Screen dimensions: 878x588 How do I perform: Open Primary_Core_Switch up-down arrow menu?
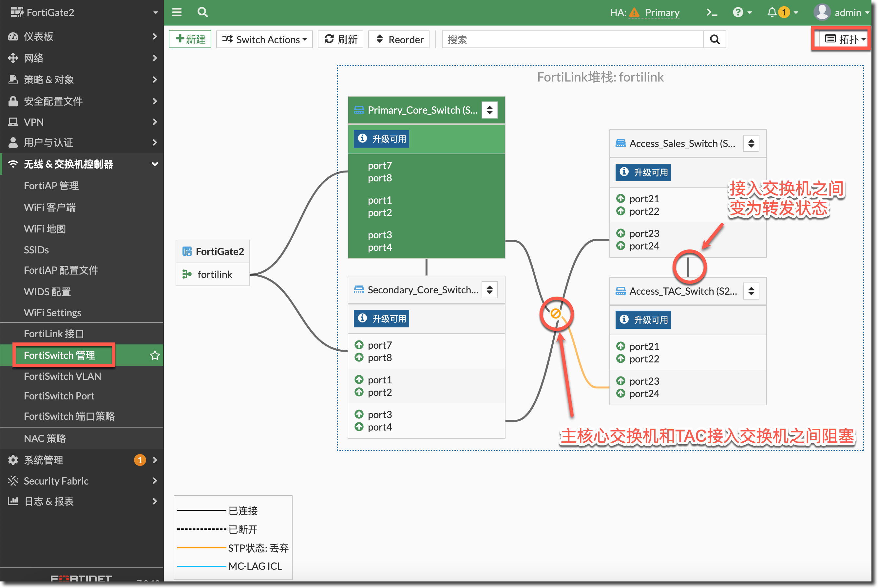[x=490, y=110]
